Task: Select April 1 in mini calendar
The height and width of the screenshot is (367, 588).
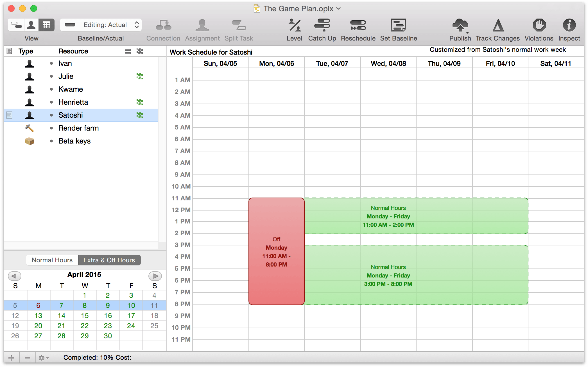Action: tap(85, 295)
